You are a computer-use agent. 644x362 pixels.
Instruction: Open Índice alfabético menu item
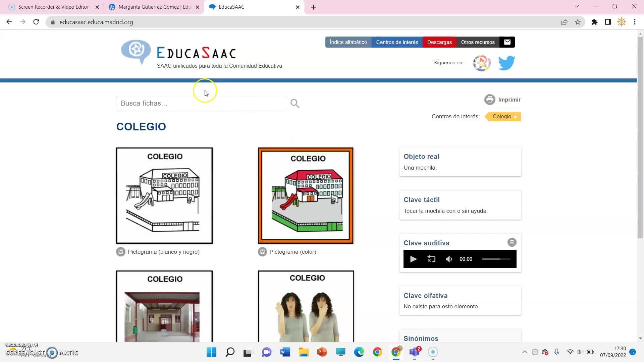(348, 42)
